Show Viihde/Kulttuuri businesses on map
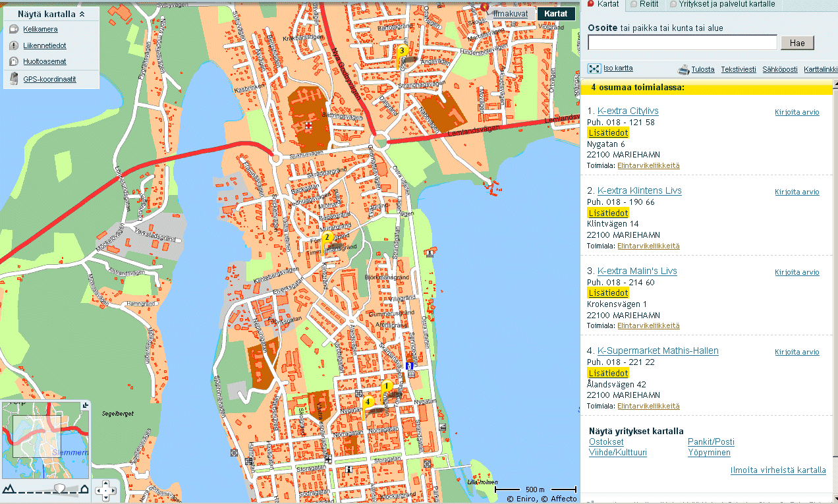This screenshot has width=838, height=504. (x=618, y=453)
